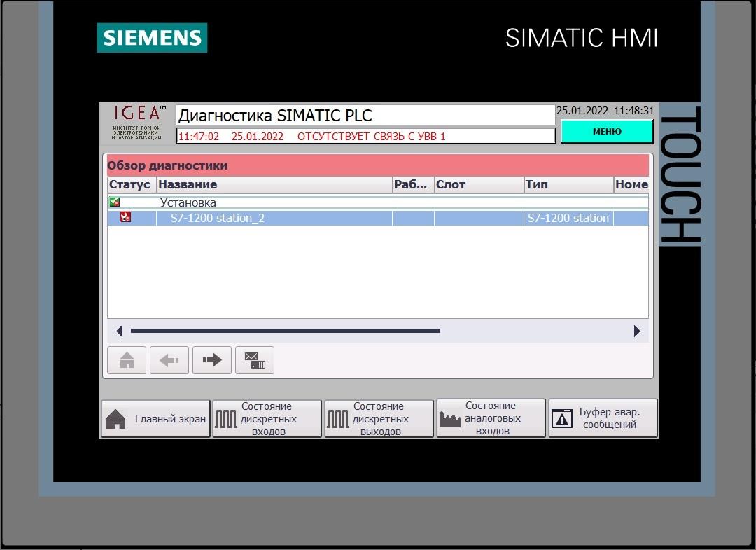Click the back arrow diagnostics button
Screen dimensions: 756x550
(x=169, y=360)
